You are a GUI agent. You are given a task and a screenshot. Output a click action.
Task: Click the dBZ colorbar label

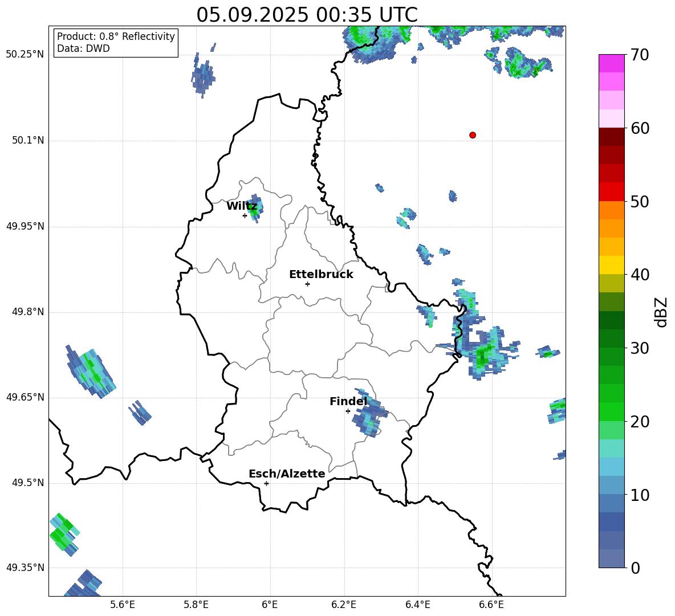point(662,312)
